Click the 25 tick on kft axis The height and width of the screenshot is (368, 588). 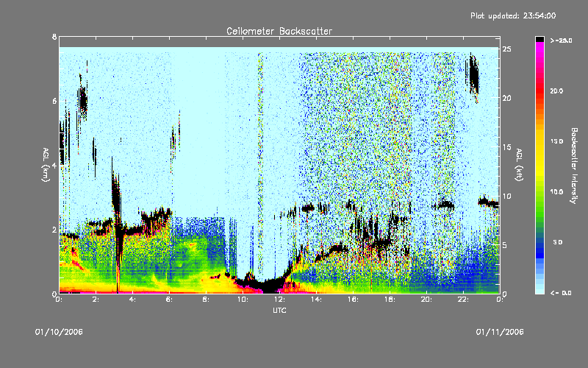point(507,49)
